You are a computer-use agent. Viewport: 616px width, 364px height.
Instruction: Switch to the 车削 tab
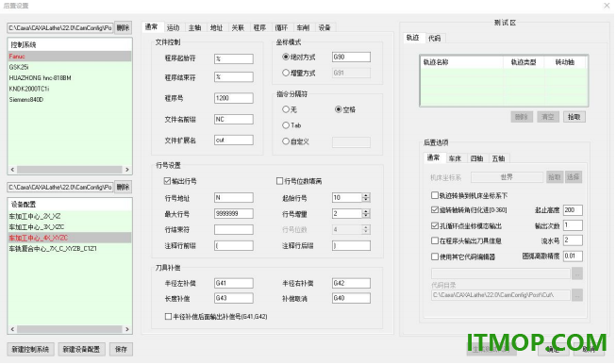coord(303,27)
